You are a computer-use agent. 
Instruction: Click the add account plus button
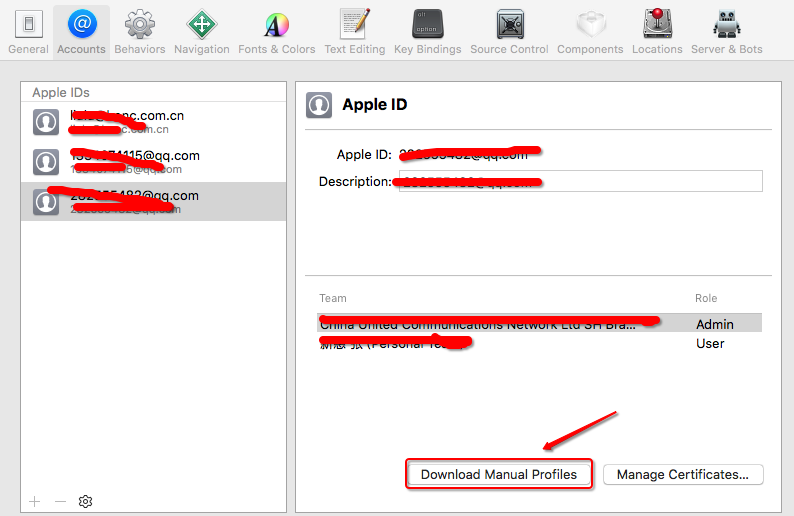click(x=34, y=501)
